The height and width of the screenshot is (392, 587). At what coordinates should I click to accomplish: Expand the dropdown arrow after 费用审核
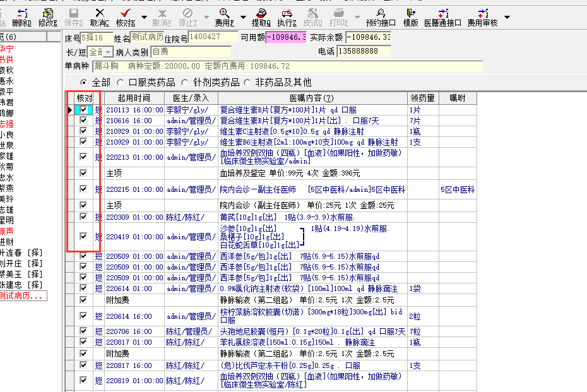coord(507,17)
